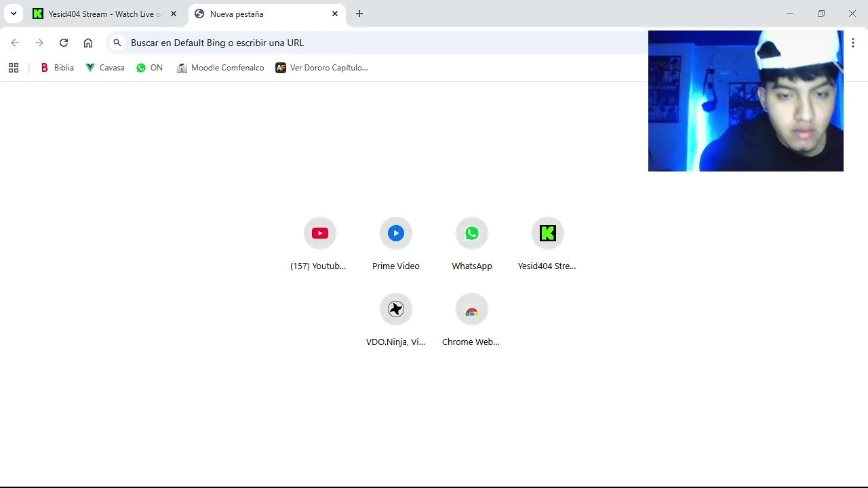Open the Chrome Web Store shortcut
868x488 pixels.
tap(471, 320)
